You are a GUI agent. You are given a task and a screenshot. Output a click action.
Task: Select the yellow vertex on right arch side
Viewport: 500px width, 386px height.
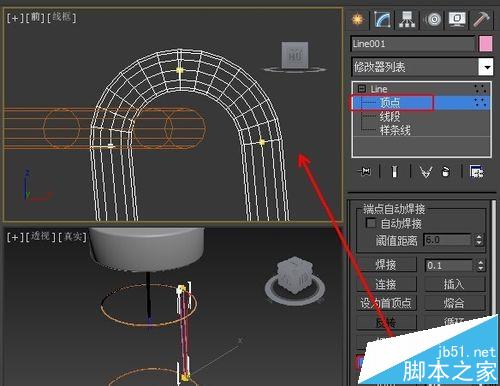click(x=262, y=142)
